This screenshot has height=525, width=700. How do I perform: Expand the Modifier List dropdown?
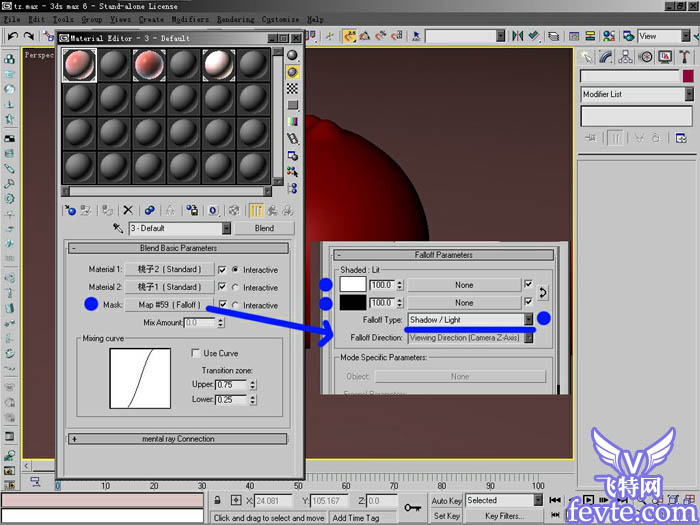689,94
